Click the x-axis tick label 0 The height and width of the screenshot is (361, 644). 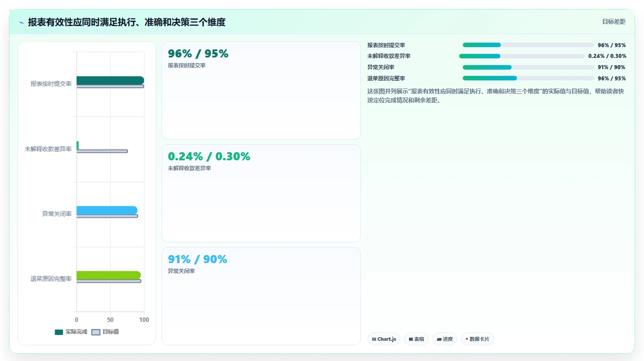pos(76,320)
